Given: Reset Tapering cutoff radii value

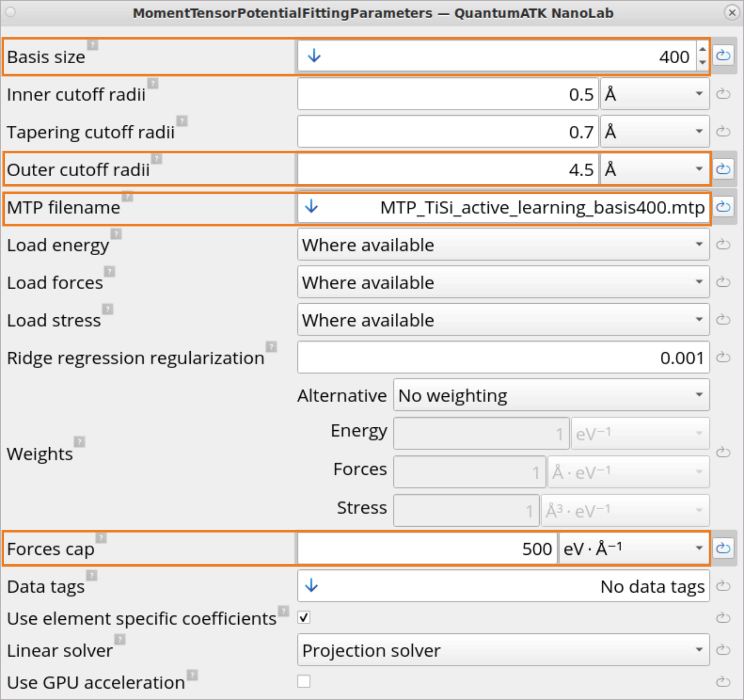Looking at the screenshot, I should point(723,132).
